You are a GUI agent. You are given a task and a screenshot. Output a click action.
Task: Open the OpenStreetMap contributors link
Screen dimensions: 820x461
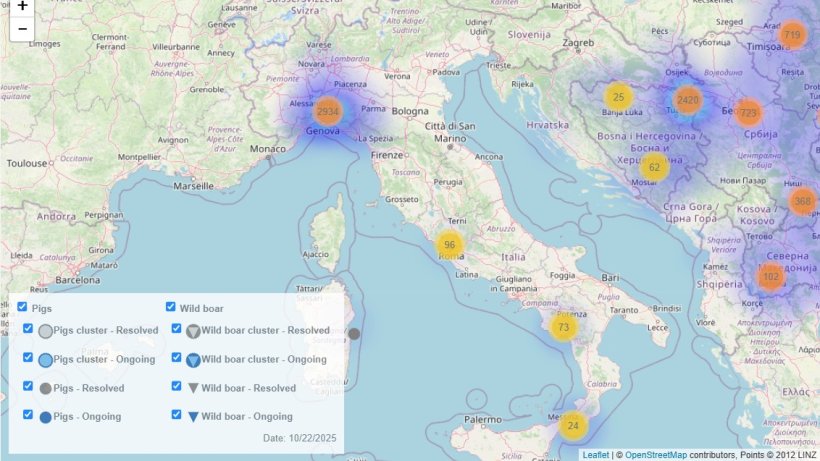pyautogui.click(x=656, y=455)
